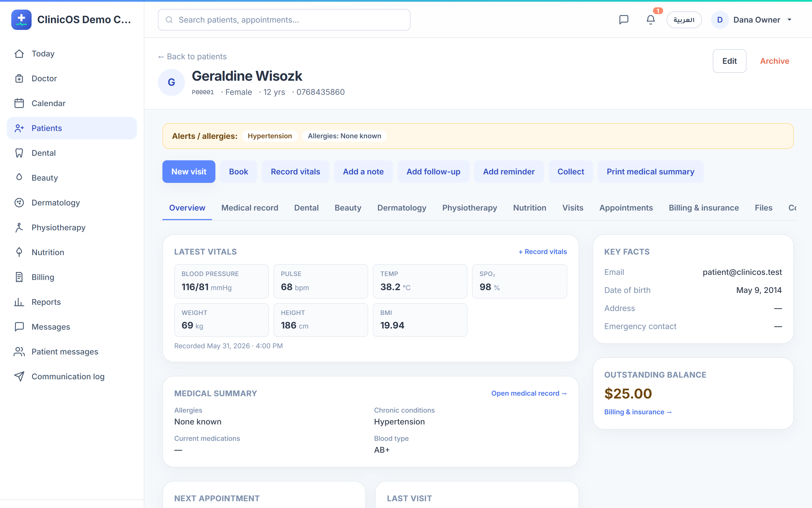Click patient ID P00001
Screen dimensions: 812x508
point(203,92)
